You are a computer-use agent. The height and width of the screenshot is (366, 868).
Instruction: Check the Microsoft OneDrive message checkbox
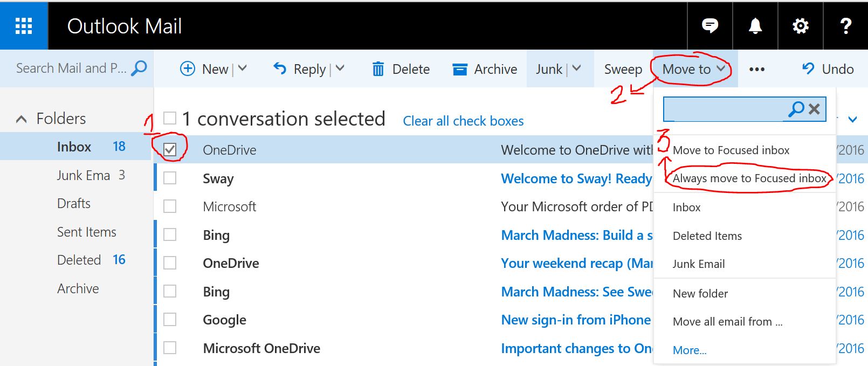(x=170, y=348)
